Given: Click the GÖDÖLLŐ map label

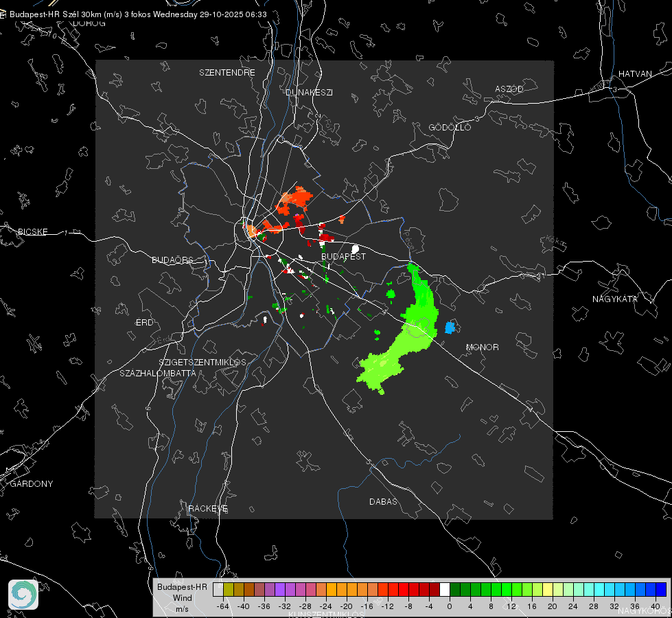Looking at the screenshot, I should [450, 127].
